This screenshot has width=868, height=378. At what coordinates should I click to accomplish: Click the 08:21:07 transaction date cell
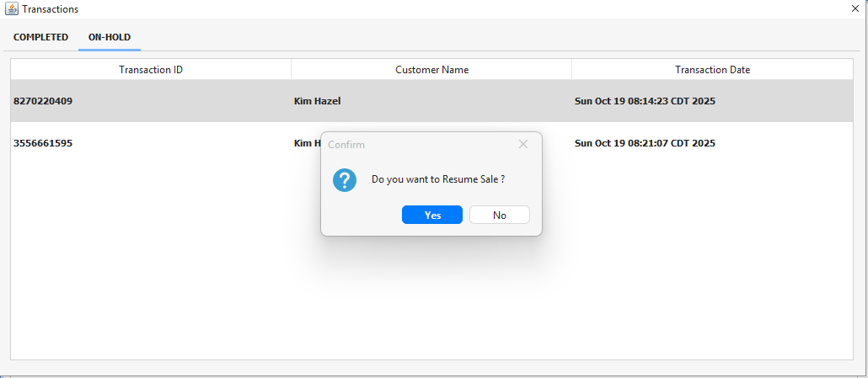click(645, 143)
